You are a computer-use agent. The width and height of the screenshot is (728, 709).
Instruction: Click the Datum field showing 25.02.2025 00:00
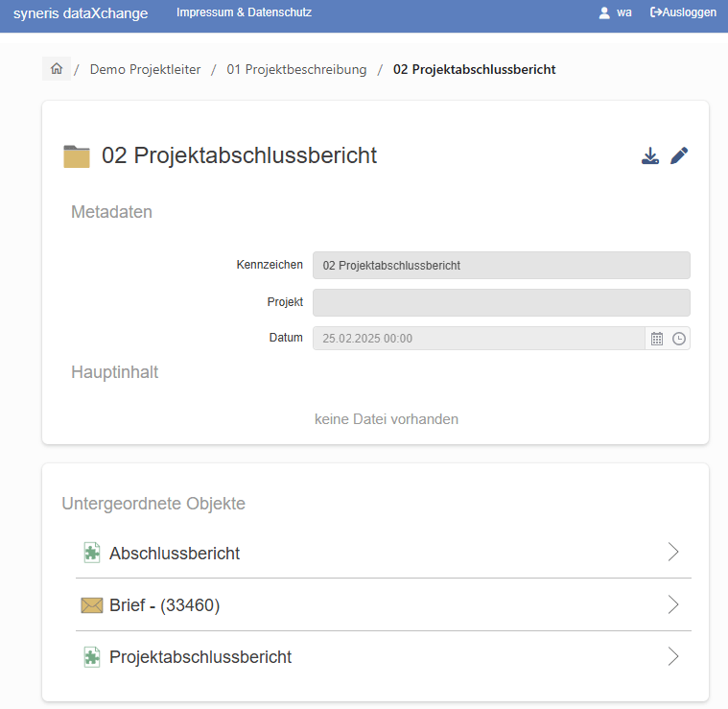coord(479,339)
